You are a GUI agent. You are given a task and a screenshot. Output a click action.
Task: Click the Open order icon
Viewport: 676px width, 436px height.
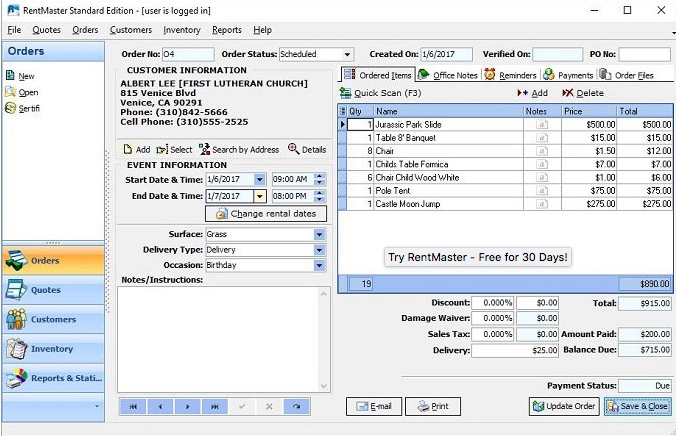click(10, 92)
